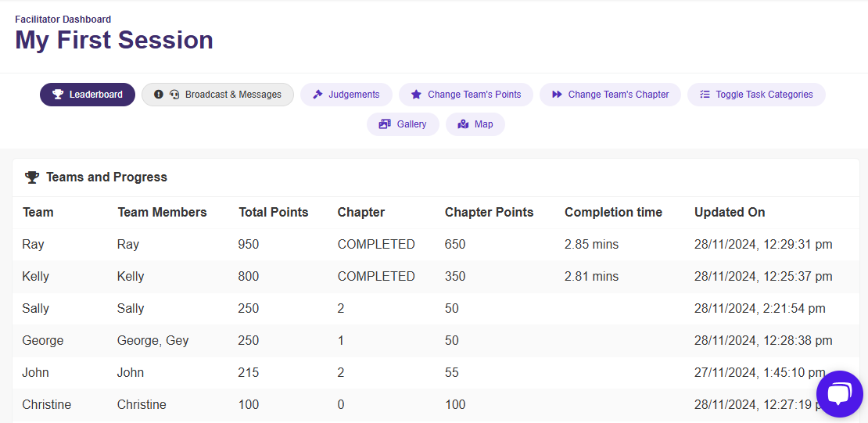868x423 pixels.
Task: Switch to the Judgements tab
Action: pos(346,95)
